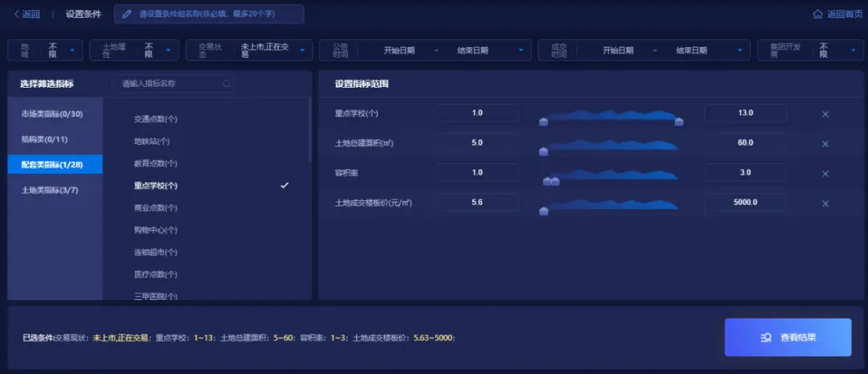This screenshot has height=374, width=868.
Task: Select the 结构类(0/11) category
Action: point(55,140)
